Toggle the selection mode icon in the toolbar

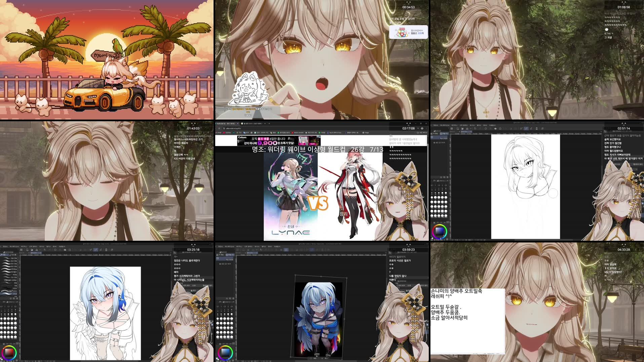coord(55,250)
